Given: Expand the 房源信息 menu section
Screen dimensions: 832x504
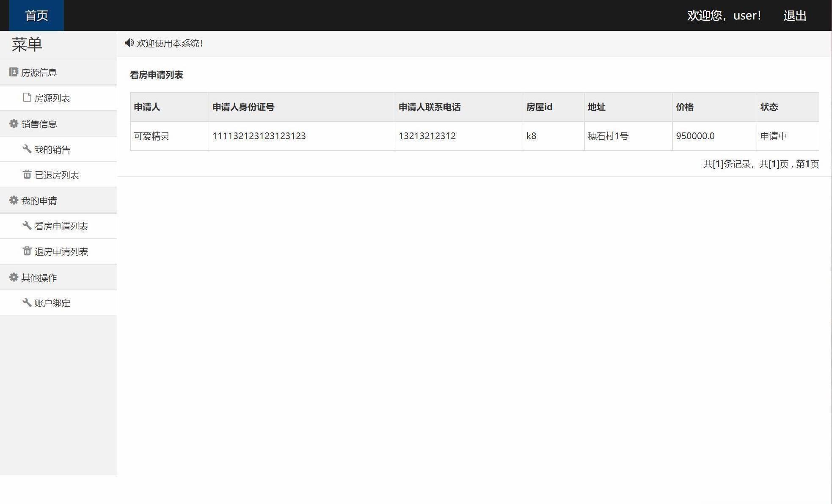Looking at the screenshot, I should (58, 72).
